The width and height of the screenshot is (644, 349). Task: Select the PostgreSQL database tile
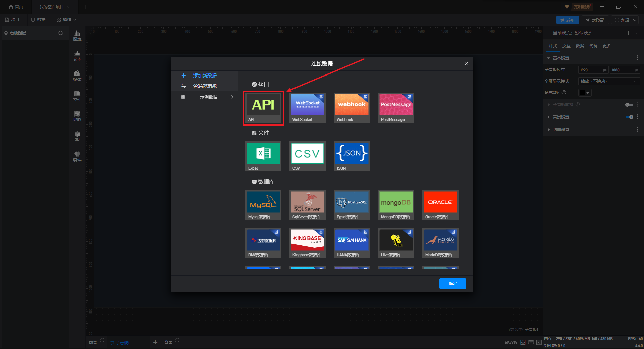coord(352,205)
